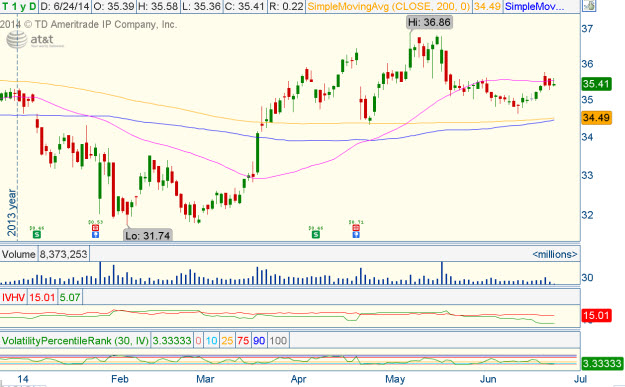Click the red calendar marker under $0.53
Image resolution: width=625 pixels, height=387 pixels.
pos(96,228)
